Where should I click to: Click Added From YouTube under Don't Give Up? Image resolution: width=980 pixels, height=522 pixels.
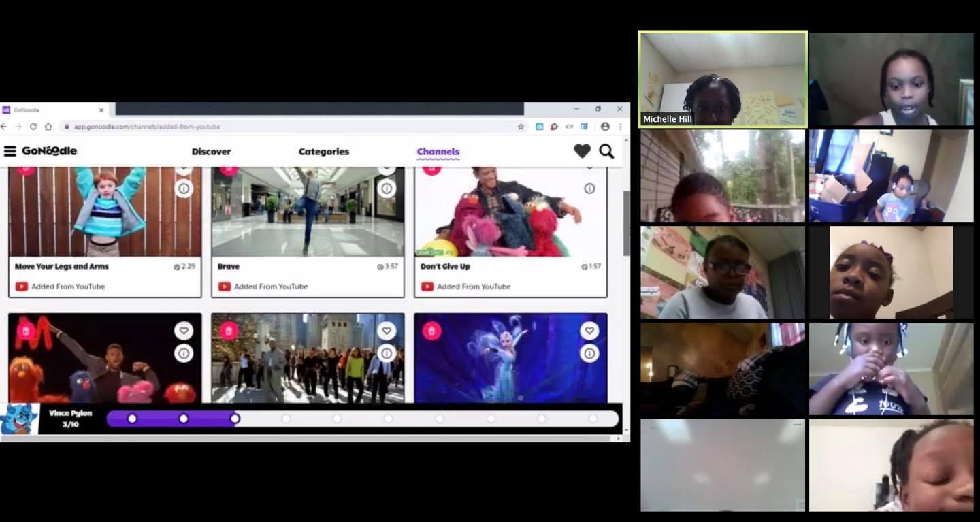(x=474, y=287)
